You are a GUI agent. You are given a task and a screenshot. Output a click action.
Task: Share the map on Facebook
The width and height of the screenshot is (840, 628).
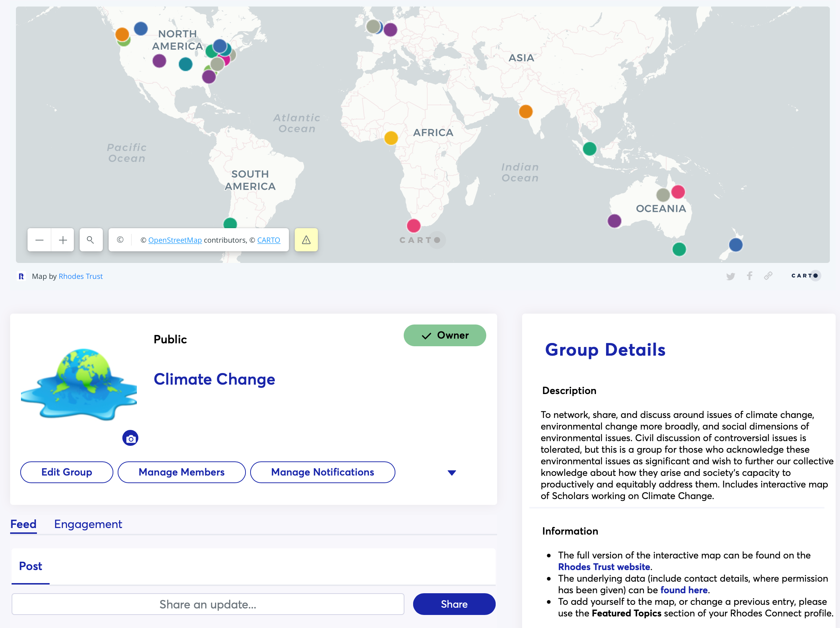tap(749, 276)
